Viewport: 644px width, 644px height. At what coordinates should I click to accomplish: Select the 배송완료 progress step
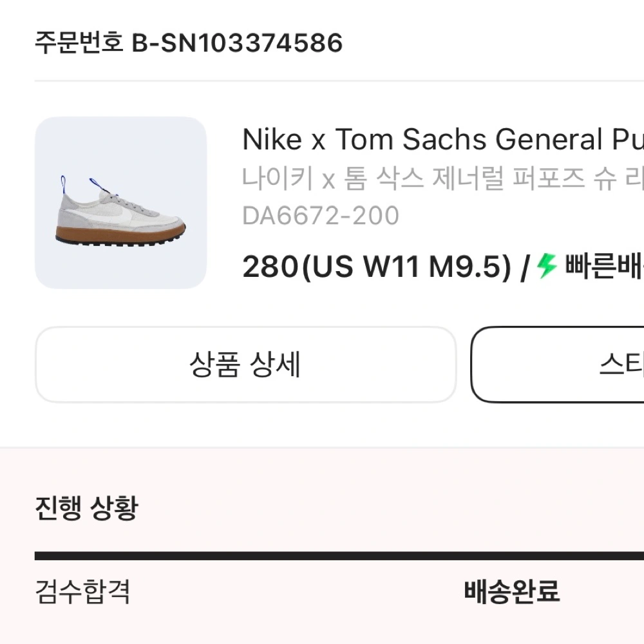click(511, 591)
